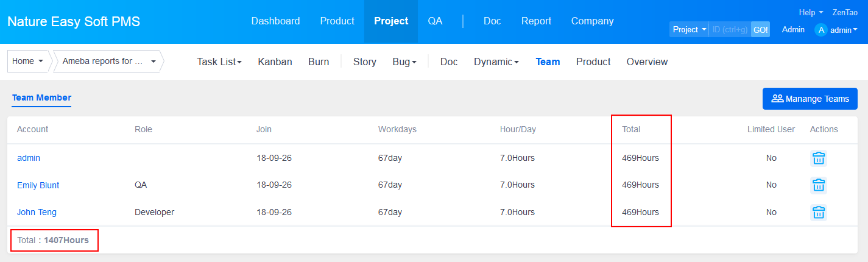This screenshot has width=868, height=262.
Task: Open John Teng's account link
Action: [x=37, y=212]
